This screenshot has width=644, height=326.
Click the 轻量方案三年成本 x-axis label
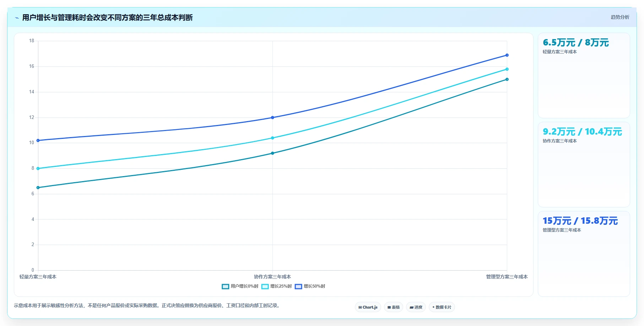pyautogui.click(x=38, y=277)
